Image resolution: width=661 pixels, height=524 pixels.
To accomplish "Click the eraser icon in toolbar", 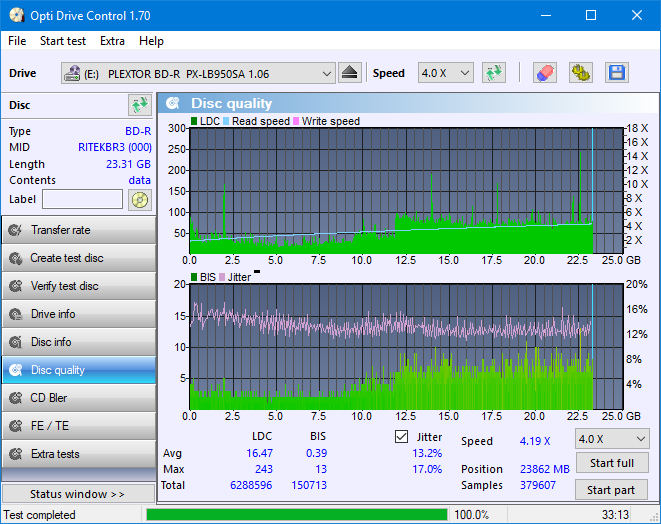I will coord(544,73).
